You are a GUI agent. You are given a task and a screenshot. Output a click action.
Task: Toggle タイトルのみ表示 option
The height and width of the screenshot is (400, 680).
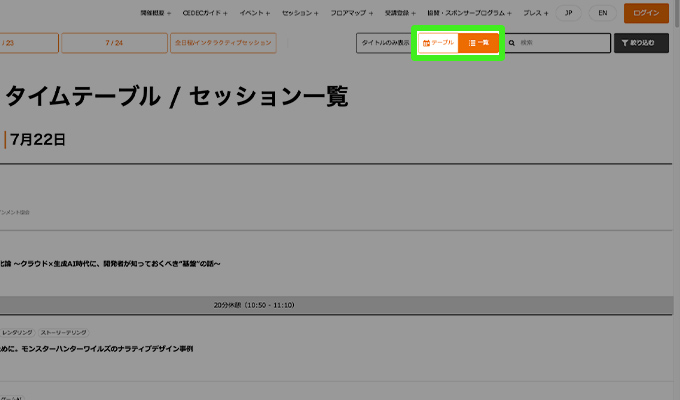click(x=385, y=43)
